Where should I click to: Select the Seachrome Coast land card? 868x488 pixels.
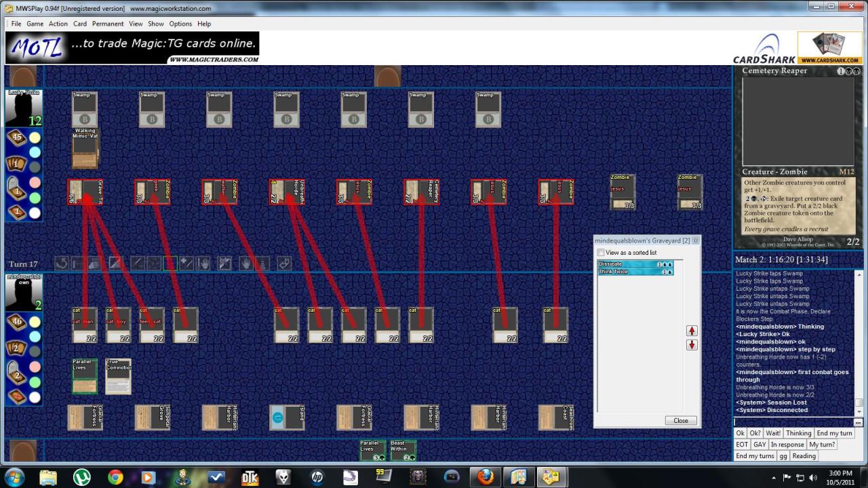(555, 418)
